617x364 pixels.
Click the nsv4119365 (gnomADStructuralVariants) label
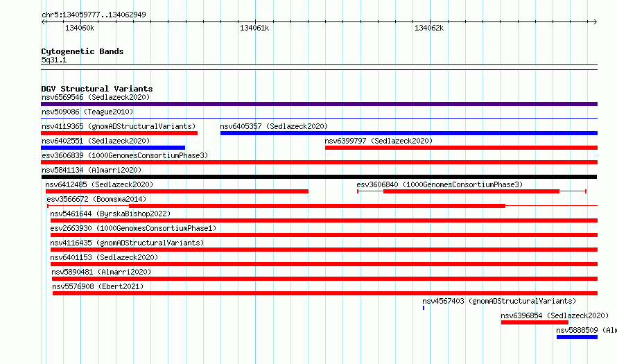119,126
